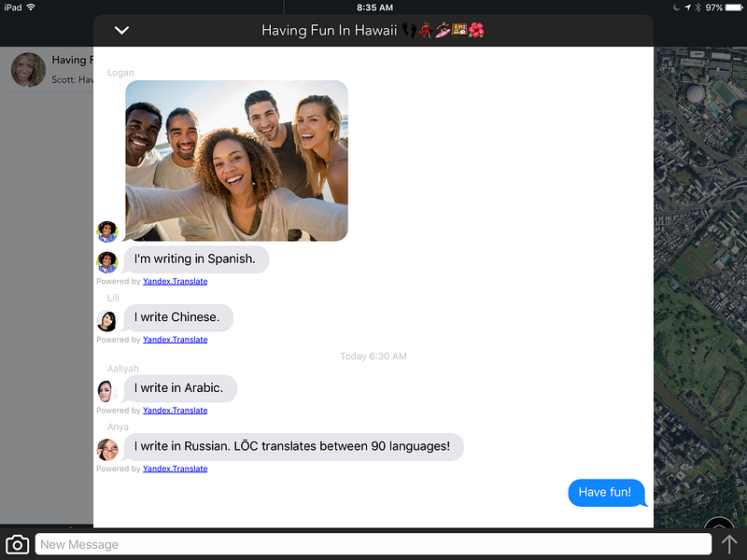Open Yandex.Translate link under the Arabic message
This screenshot has width=747, height=560.
pyautogui.click(x=175, y=411)
